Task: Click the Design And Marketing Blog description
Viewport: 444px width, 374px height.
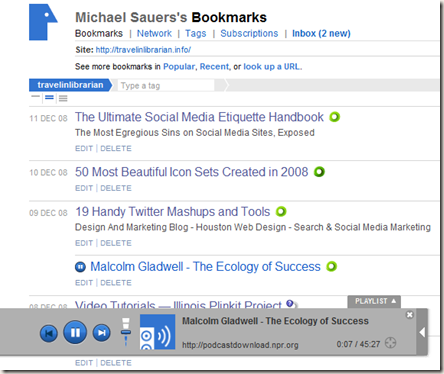Action: point(253,227)
